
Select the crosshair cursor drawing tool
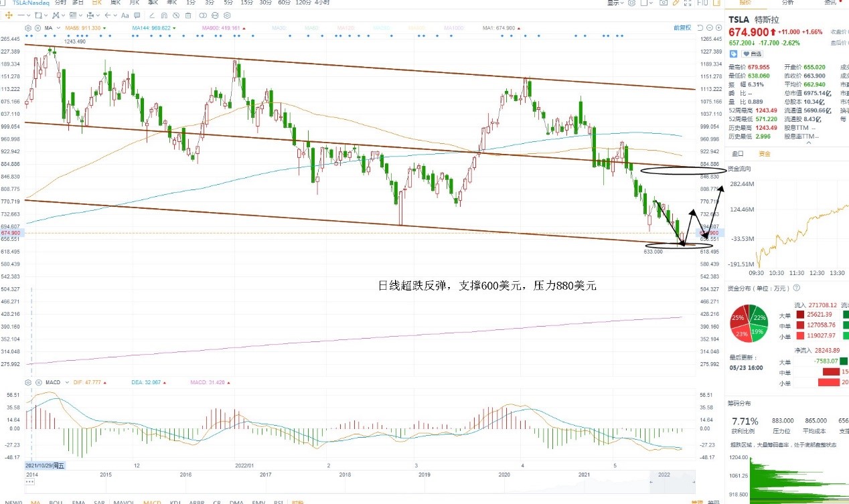pyautogui.click(x=9, y=15)
